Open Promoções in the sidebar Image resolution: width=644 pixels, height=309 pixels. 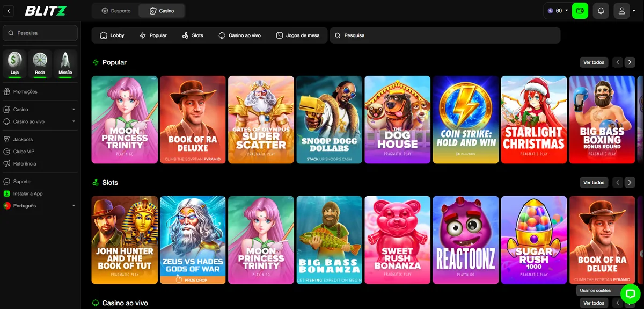40,92
